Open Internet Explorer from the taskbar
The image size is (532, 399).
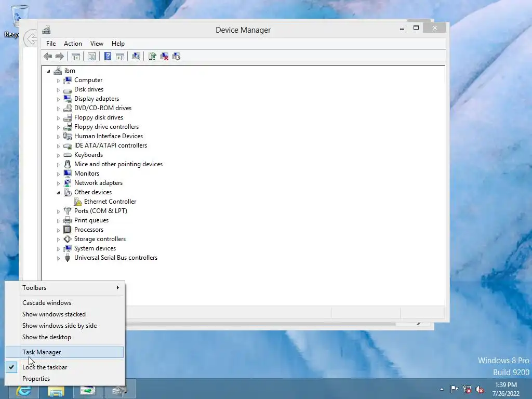pyautogui.click(x=23, y=391)
